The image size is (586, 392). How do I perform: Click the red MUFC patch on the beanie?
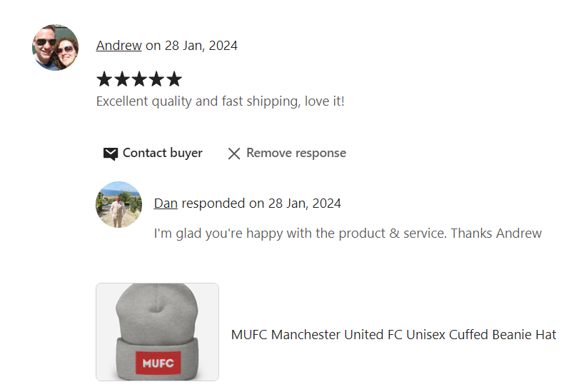(x=158, y=363)
